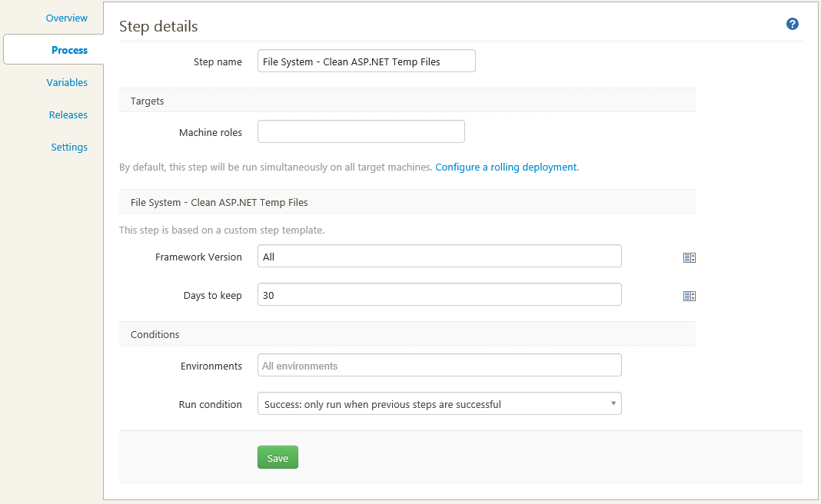Click the Machine roles input field

click(x=361, y=131)
